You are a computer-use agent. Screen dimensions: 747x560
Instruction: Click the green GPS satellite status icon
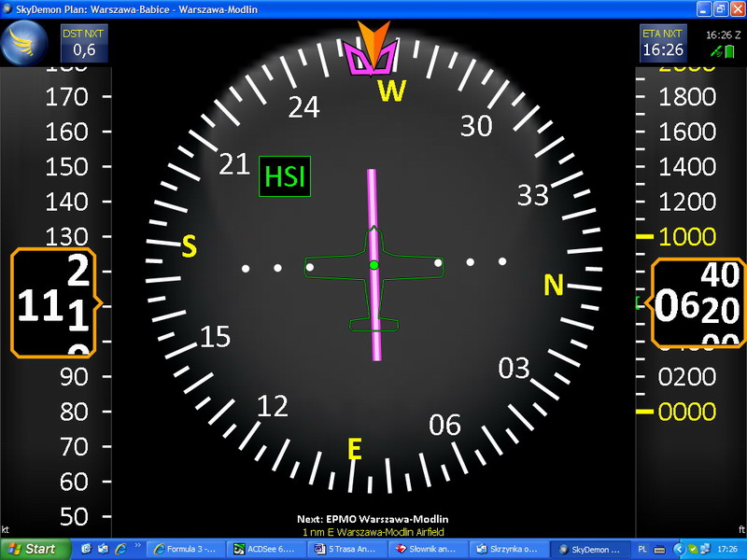coord(715,51)
